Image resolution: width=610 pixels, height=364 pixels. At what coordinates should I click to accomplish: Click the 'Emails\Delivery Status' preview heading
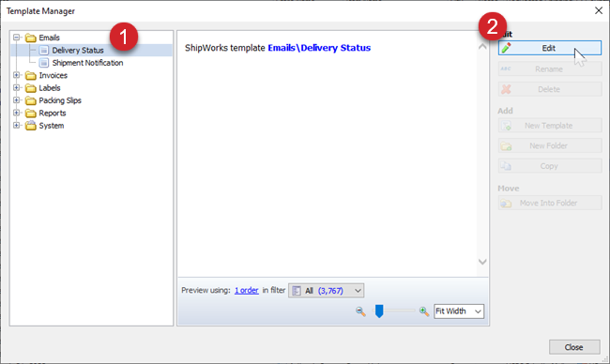pos(319,48)
